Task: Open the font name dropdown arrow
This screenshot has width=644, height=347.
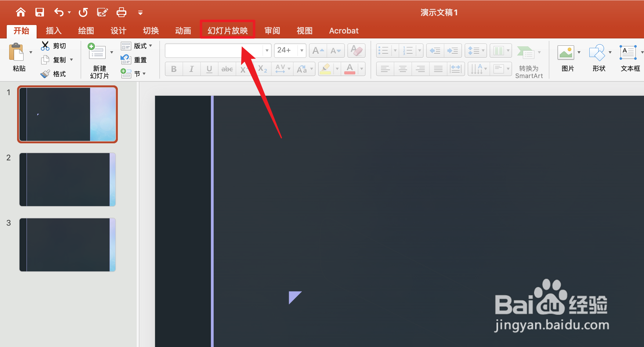Action: click(267, 50)
